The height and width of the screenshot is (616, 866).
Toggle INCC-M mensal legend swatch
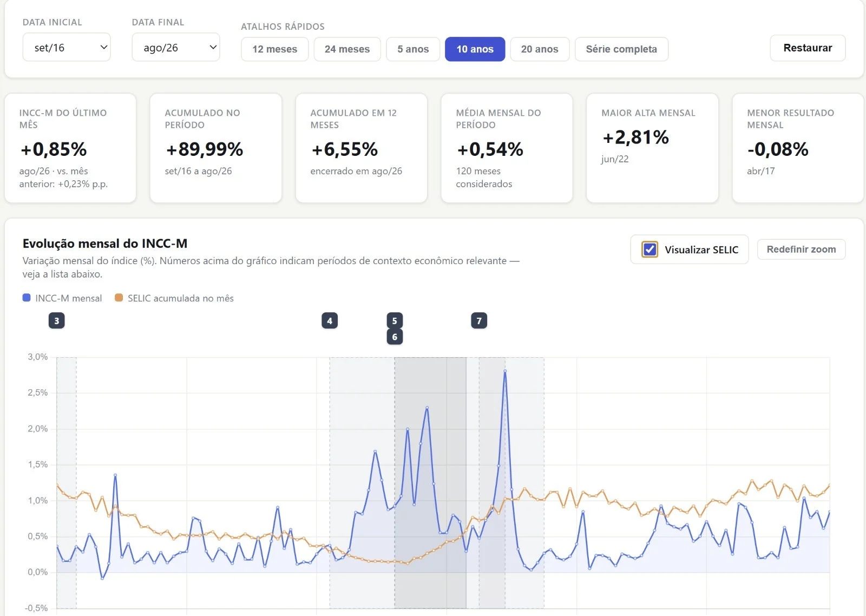tap(27, 298)
